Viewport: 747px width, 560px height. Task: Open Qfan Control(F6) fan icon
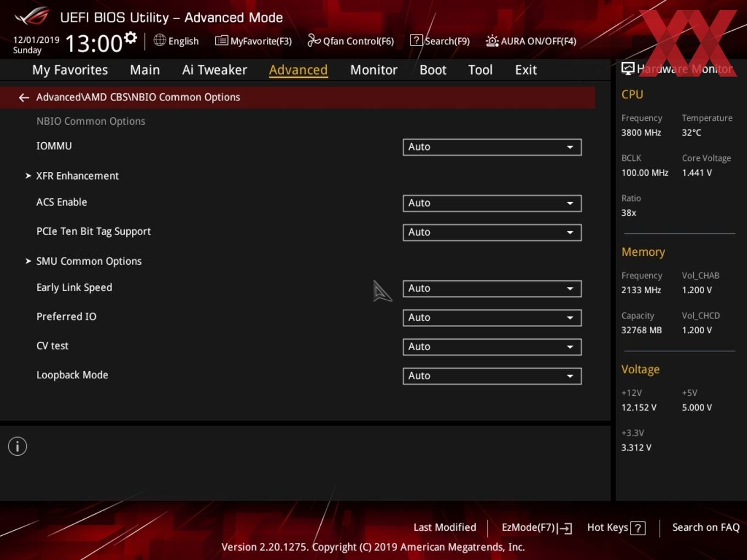point(314,40)
